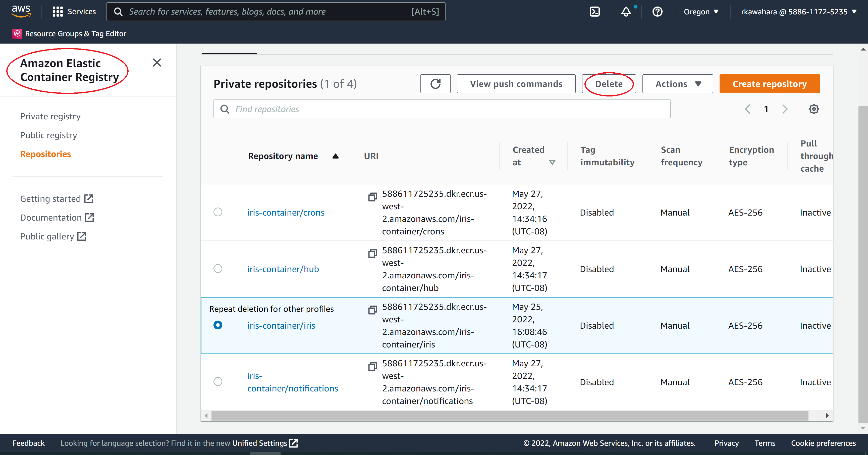Select iris-container/notifications radio button
This screenshot has width=868, height=455.
point(218,382)
